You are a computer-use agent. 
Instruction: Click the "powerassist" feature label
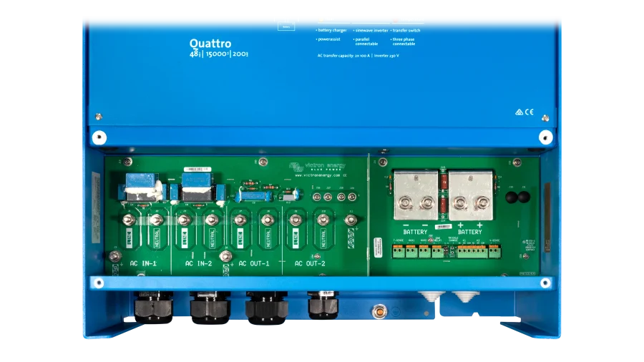click(329, 39)
